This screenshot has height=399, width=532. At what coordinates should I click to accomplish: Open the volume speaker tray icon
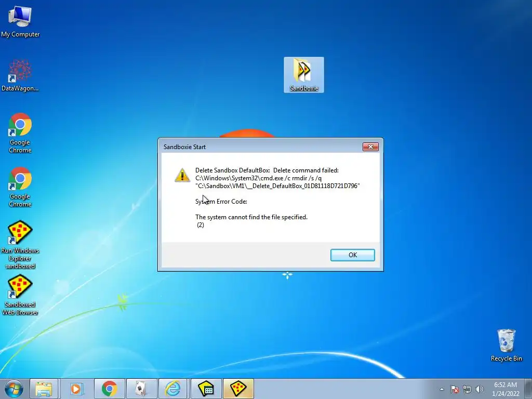[479, 389]
